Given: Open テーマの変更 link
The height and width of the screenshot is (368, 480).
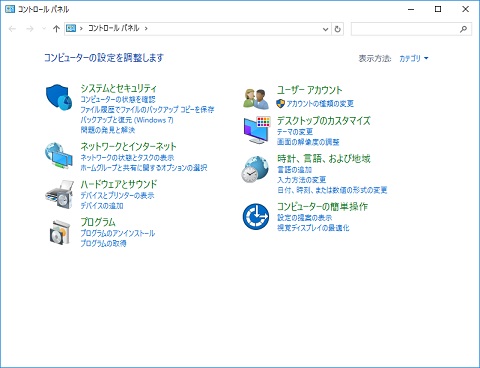Looking at the screenshot, I should [295, 132].
